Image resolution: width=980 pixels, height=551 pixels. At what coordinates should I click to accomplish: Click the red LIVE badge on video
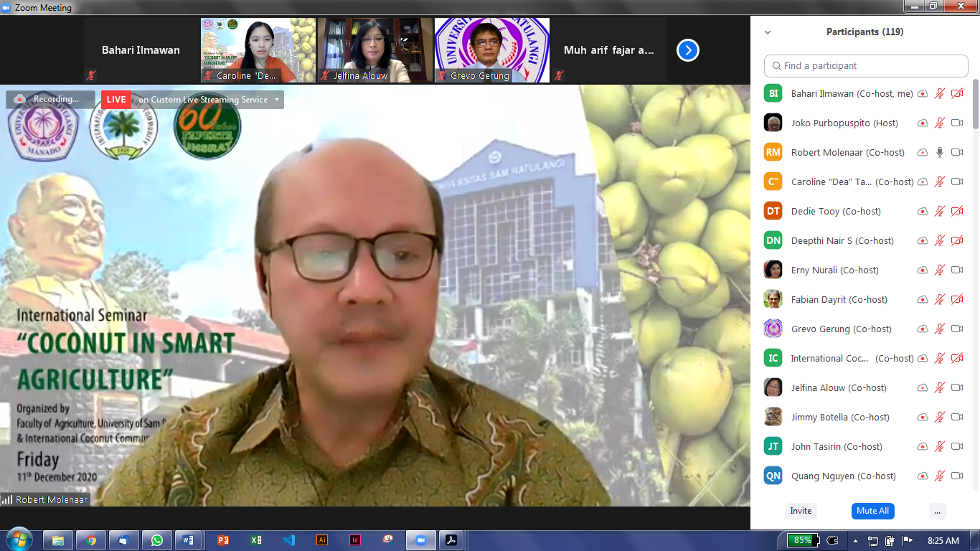pyautogui.click(x=116, y=100)
